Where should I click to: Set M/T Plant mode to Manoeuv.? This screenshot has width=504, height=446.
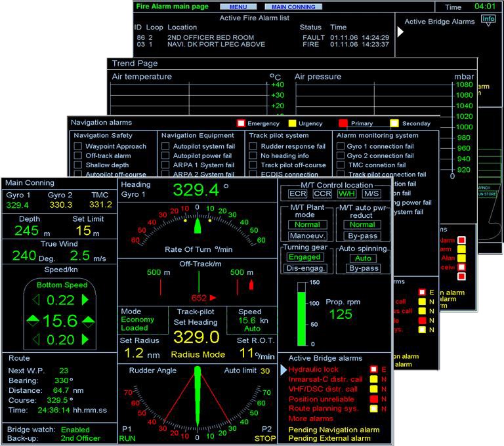308,236
